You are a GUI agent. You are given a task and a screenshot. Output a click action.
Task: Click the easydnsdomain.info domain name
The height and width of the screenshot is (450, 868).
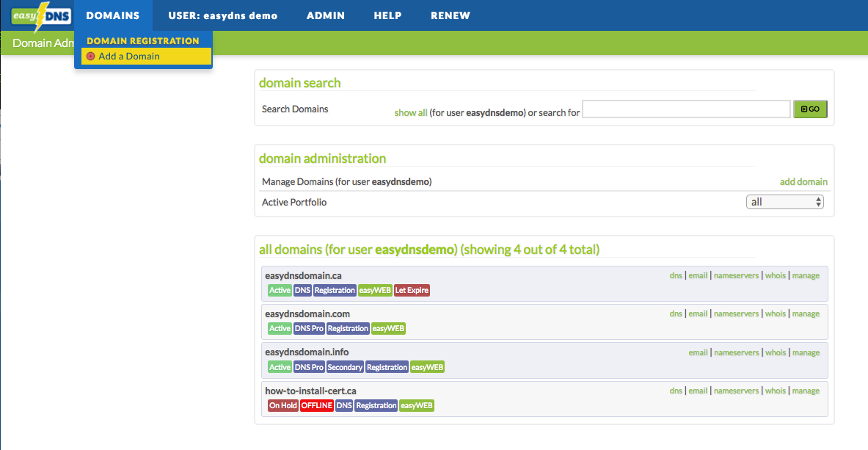307,352
